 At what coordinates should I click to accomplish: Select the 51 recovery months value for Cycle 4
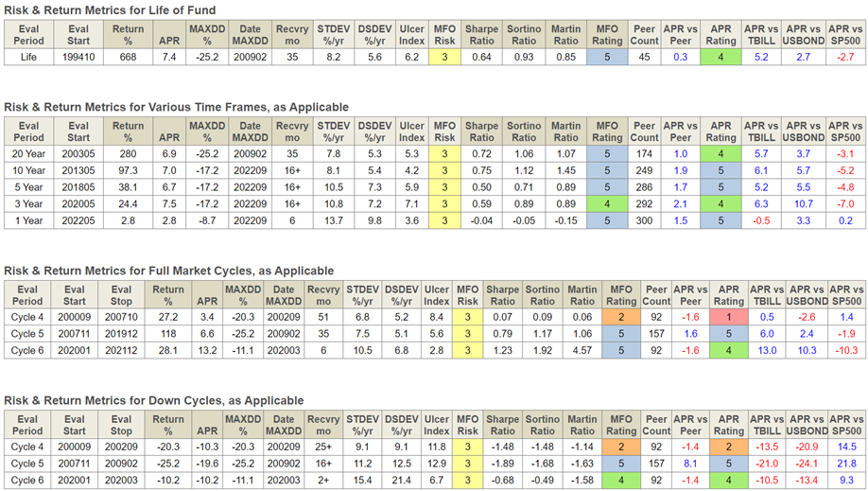point(324,317)
